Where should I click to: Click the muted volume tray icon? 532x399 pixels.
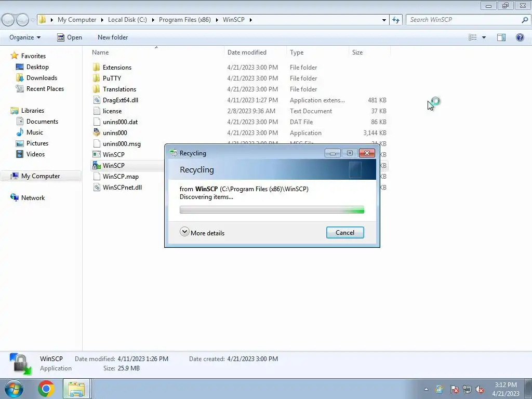tap(480, 389)
